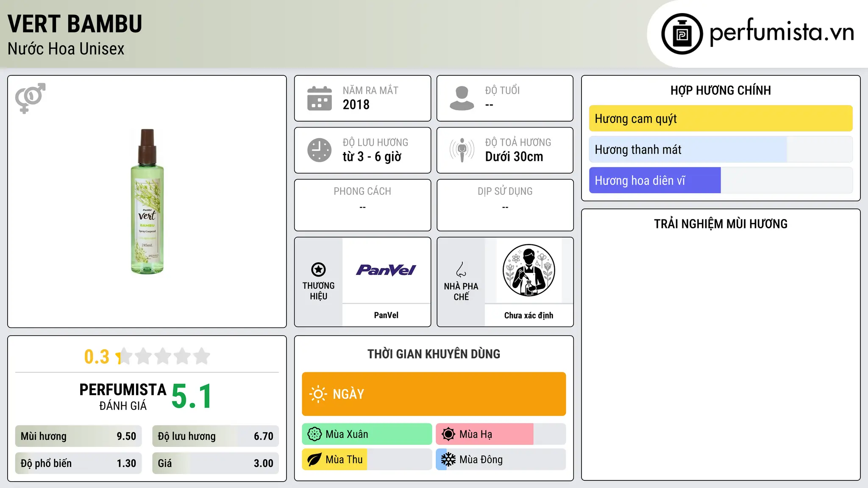This screenshot has width=868, height=488.
Task: Click the 'Nước Hoa Unisex' subtitle
Action: (x=66, y=49)
